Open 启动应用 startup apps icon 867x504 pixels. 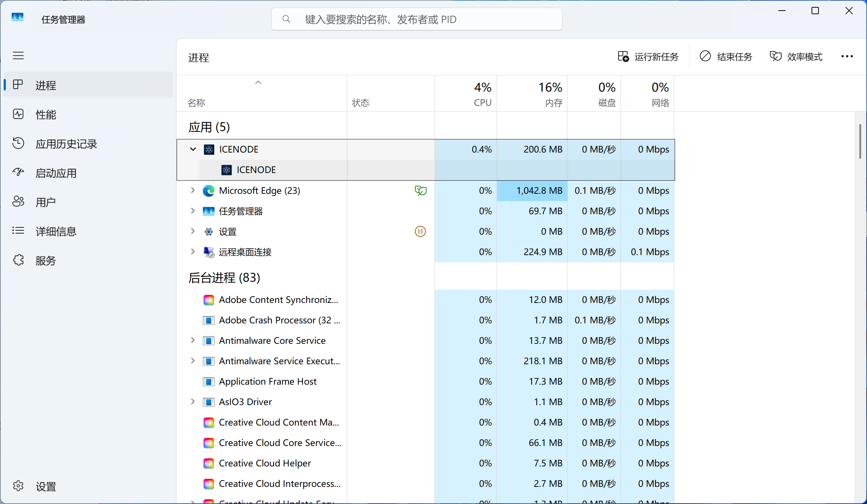[18, 172]
